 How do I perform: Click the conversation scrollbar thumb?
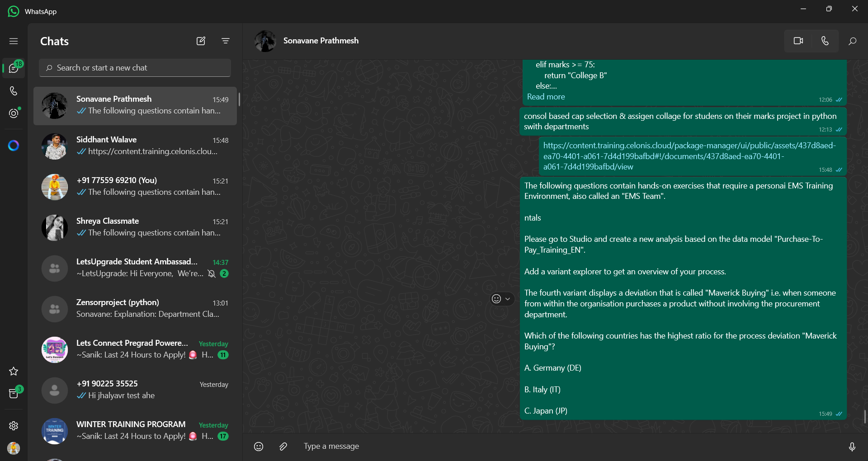(865, 417)
